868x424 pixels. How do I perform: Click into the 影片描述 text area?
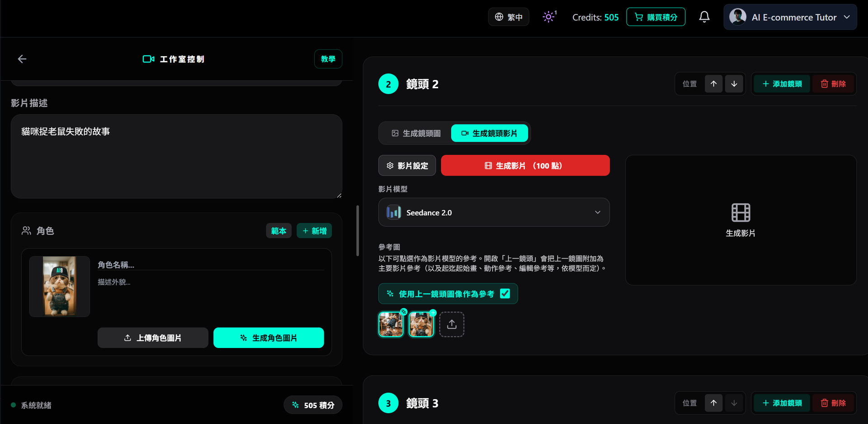point(176,156)
